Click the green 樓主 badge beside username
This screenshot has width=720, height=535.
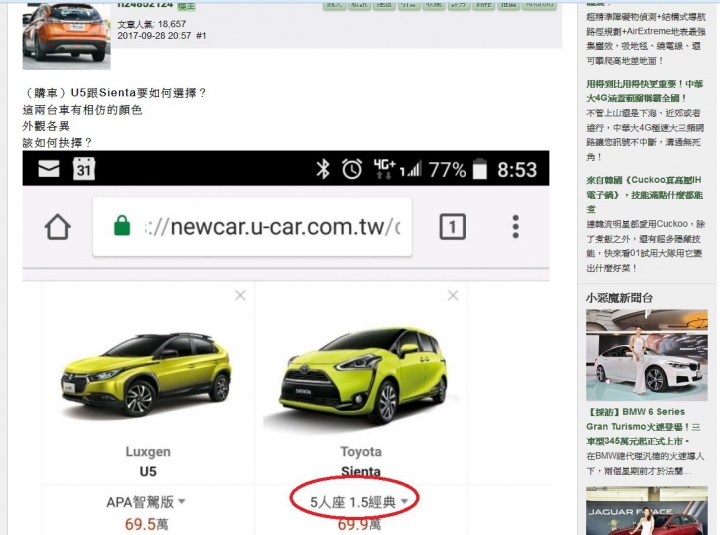pyautogui.click(x=186, y=6)
